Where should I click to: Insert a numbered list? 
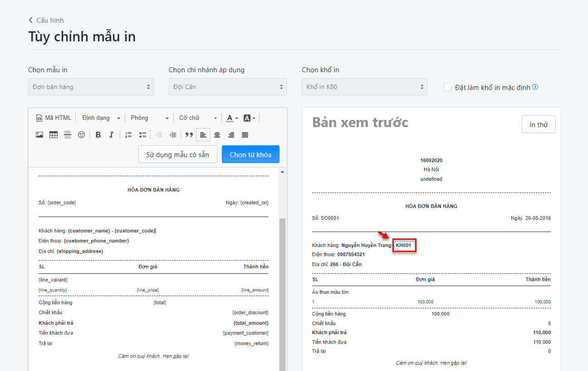[x=128, y=135]
